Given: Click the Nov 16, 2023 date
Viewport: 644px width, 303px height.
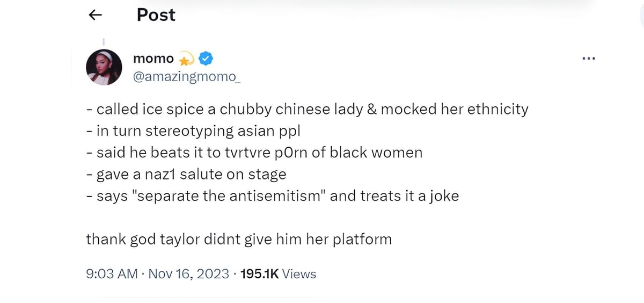Looking at the screenshot, I should point(187,274).
